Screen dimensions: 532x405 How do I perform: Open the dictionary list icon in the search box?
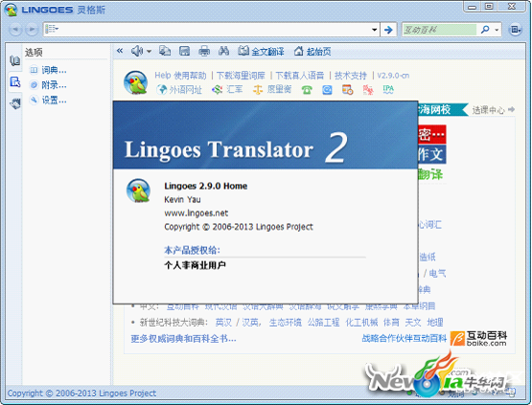(x=52, y=29)
